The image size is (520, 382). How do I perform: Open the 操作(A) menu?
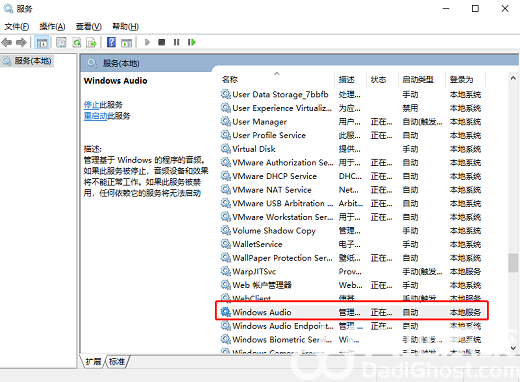(52, 26)
